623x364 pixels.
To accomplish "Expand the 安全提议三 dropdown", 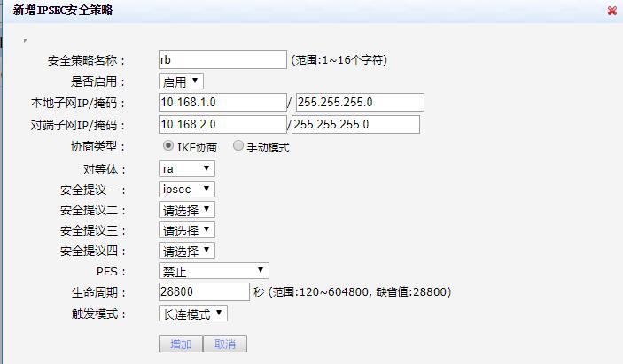I will [186, 230].
